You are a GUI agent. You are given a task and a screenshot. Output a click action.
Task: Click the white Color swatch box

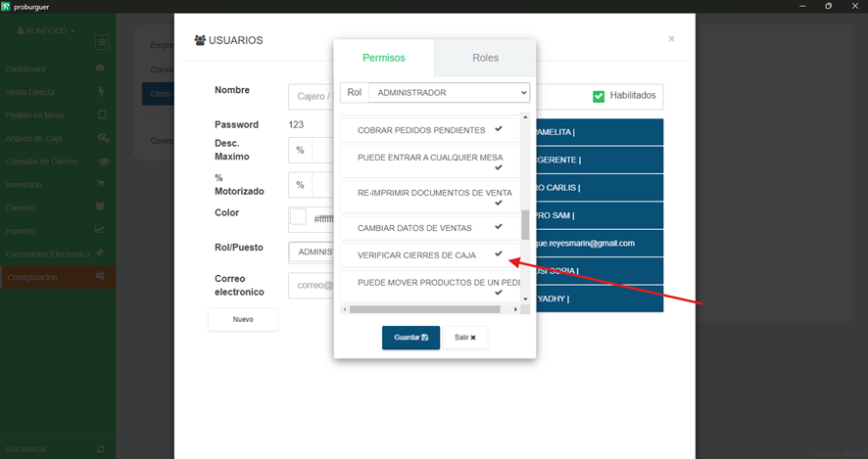[299, 217]
